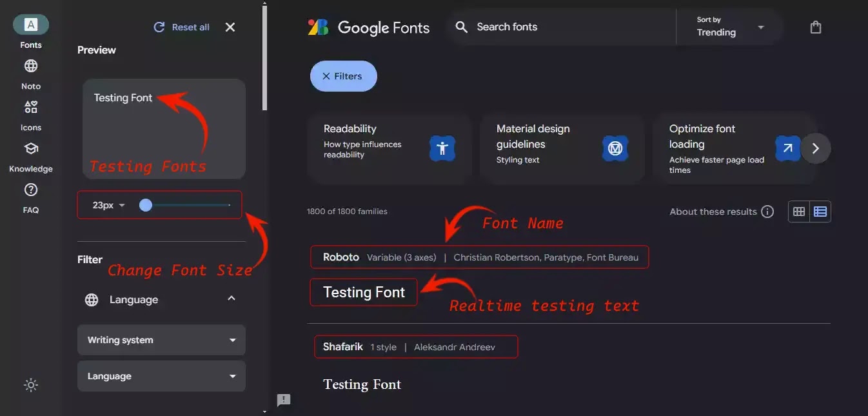This screenshot has width=868, height=416.
Task: Switch to list view
Action: click(820, 212)
